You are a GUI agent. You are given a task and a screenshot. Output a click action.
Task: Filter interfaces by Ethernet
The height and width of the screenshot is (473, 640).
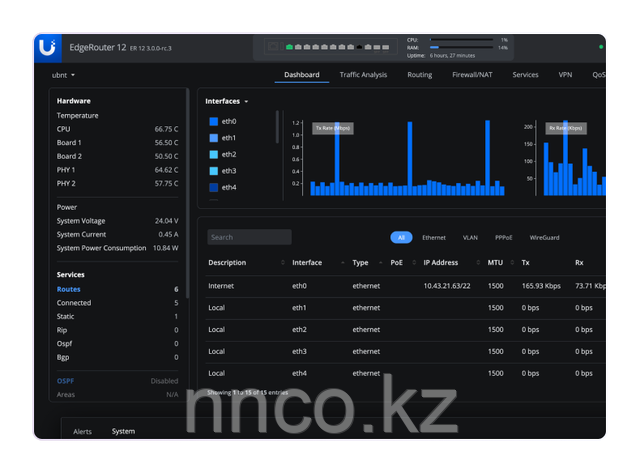point(433,238)
